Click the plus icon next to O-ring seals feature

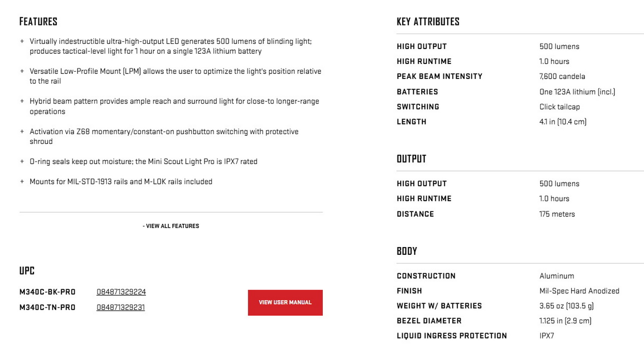point(22,162)
